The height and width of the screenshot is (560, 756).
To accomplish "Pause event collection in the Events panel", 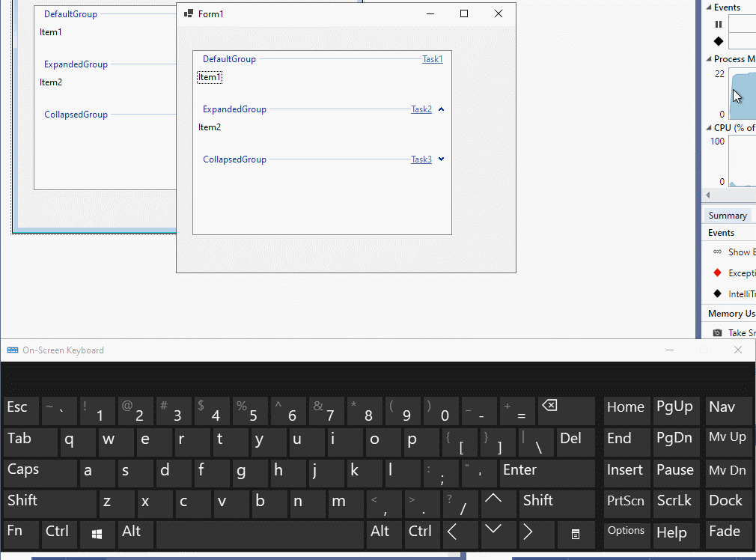I will (718, 24).
